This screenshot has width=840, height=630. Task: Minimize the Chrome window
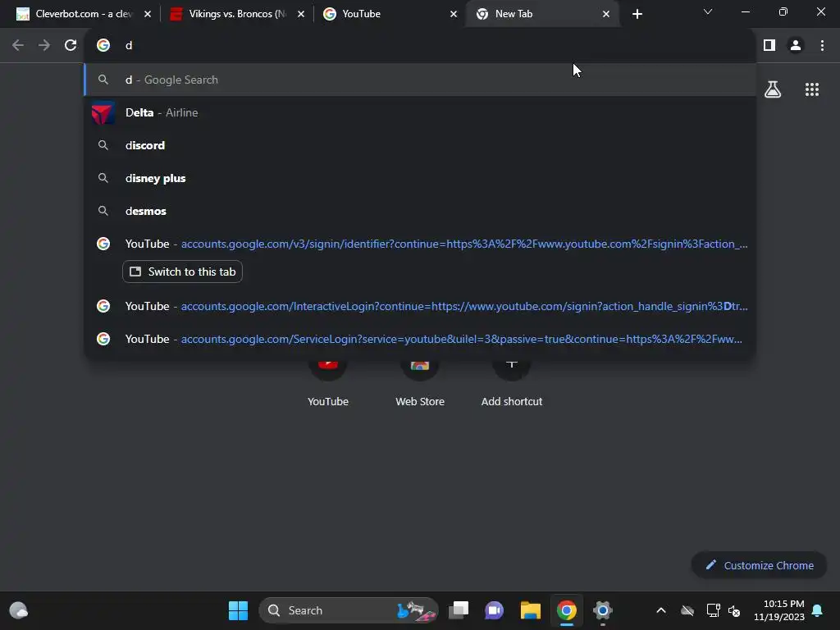[x=745, y=11]
